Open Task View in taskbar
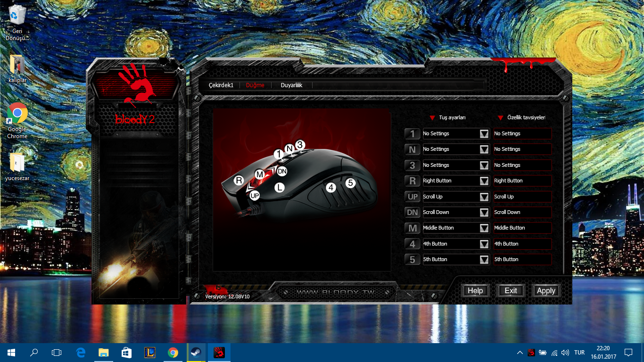 click(57, 353)
